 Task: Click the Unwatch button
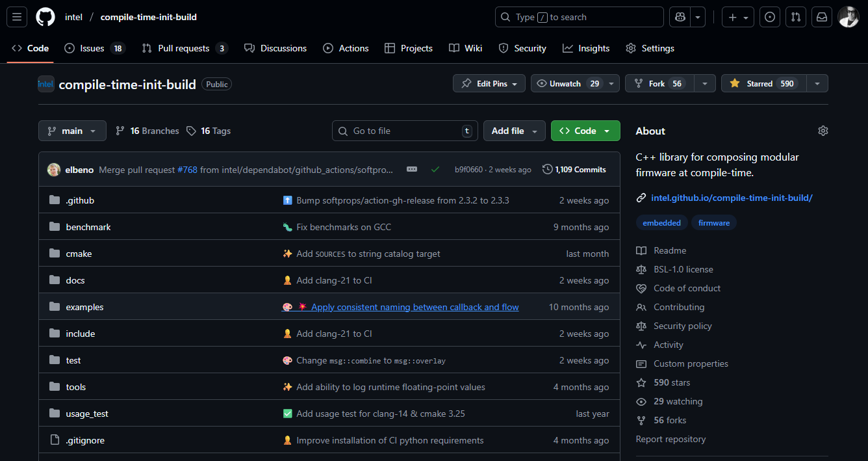(x=567, y=83)
